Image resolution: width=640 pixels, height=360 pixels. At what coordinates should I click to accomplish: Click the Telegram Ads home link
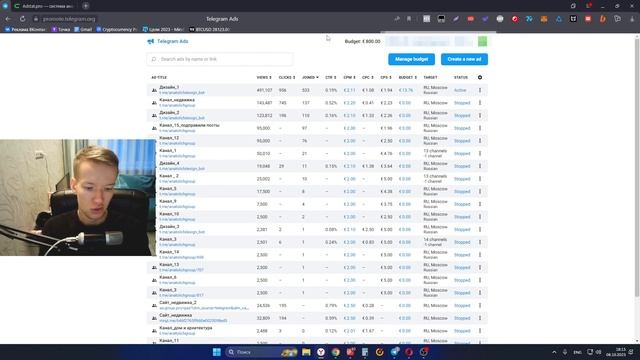coord(173,41)
